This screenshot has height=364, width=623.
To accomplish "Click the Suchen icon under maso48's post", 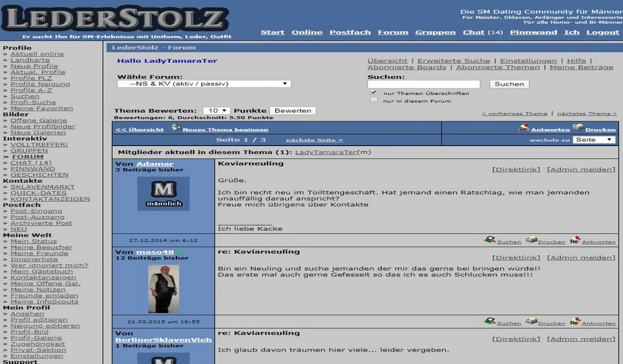I will click(490, 321).
